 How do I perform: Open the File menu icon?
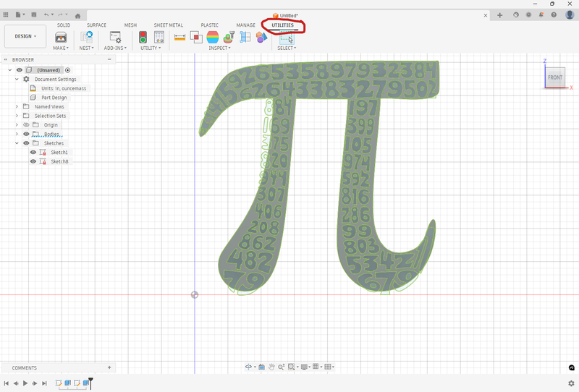pyautogui.click(x=18, y=14)
